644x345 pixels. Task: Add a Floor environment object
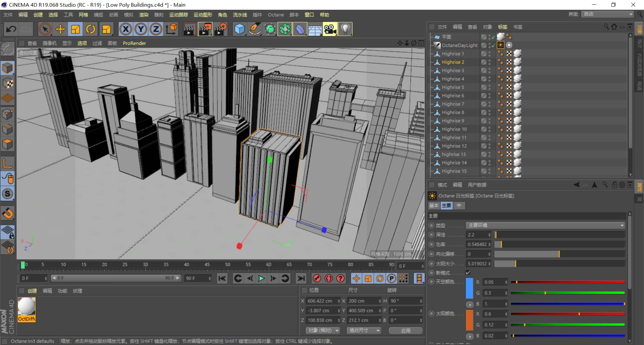click(315, 29)
